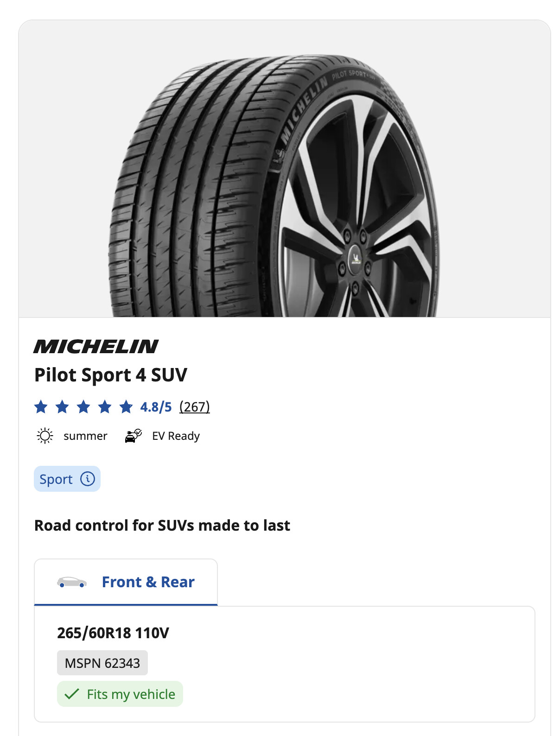Click the MSPN 62343 label

(x=102, y=663)
